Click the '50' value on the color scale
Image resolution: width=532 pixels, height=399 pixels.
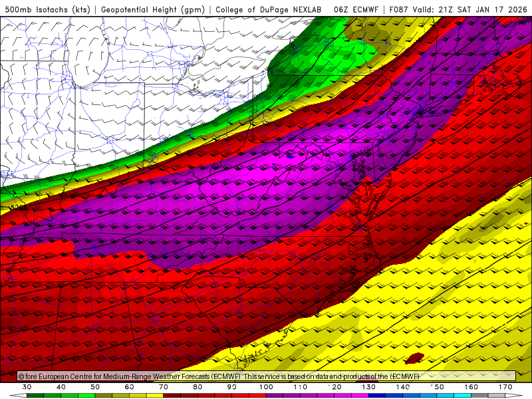[95, 387]
